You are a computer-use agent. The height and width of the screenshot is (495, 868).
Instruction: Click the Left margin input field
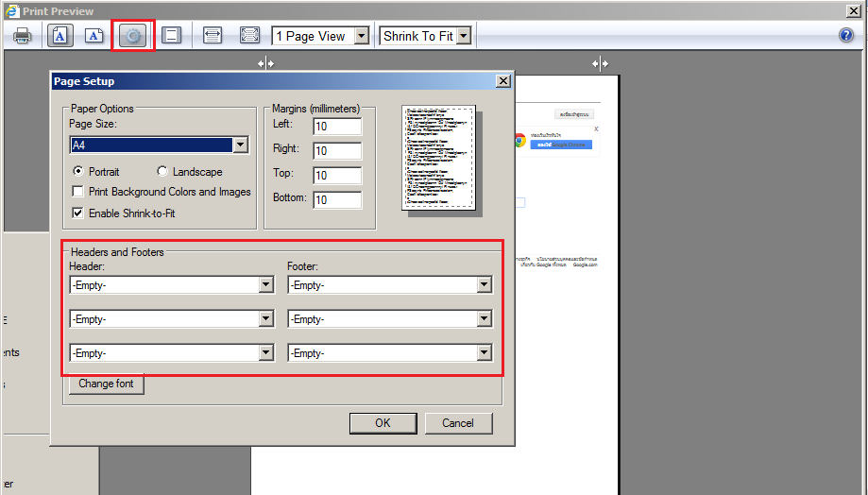[x=337, y=127]
